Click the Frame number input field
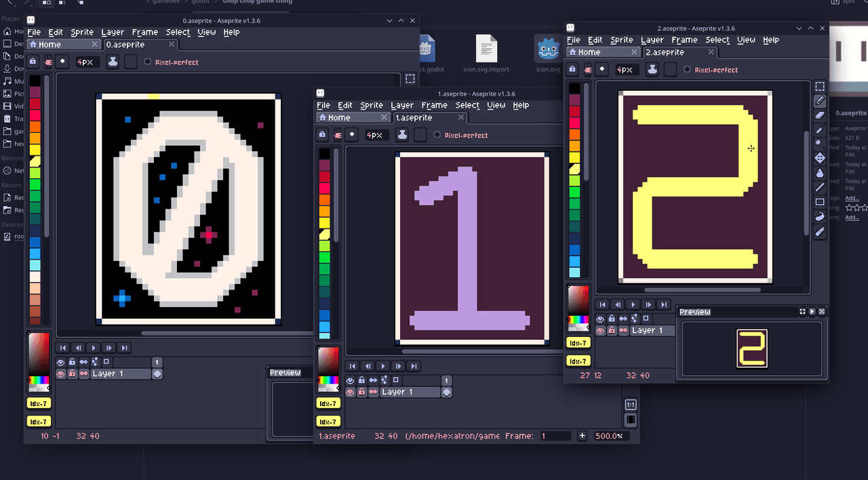The height and width of the screenshot is (480, 868). point(556,436)
